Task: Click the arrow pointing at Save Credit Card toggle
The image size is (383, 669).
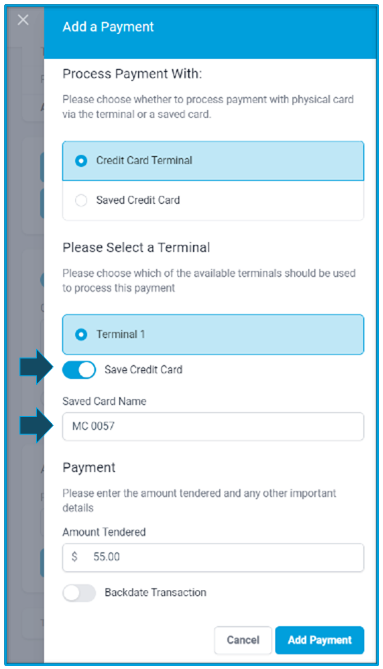Action: point(36,367)
